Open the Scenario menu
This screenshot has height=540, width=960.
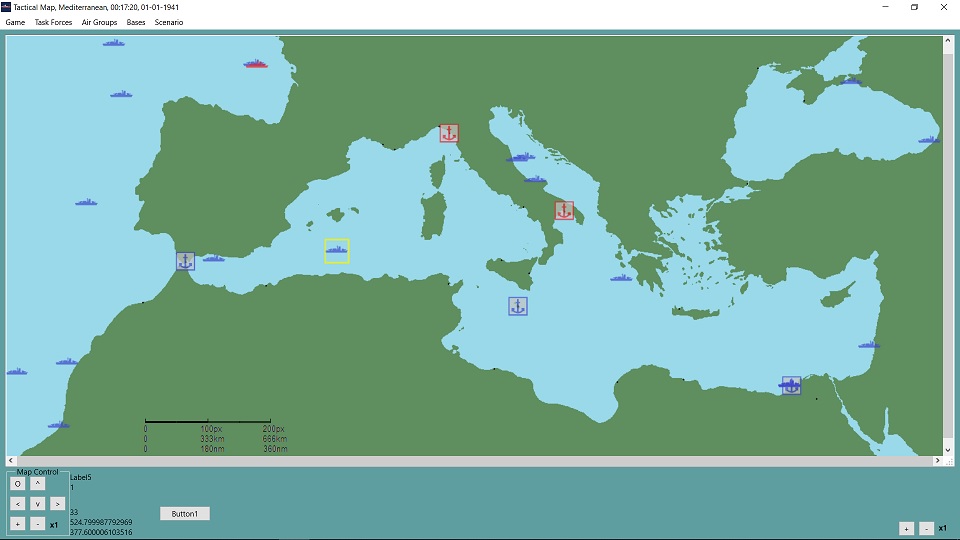pyautogui.click(x=168, y=22)
